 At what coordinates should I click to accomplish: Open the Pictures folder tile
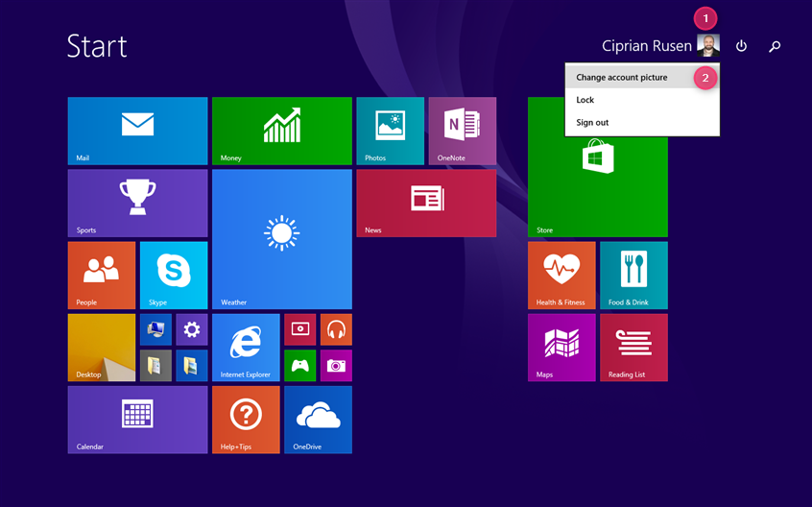pyautogui.click(x=192, y=366)
